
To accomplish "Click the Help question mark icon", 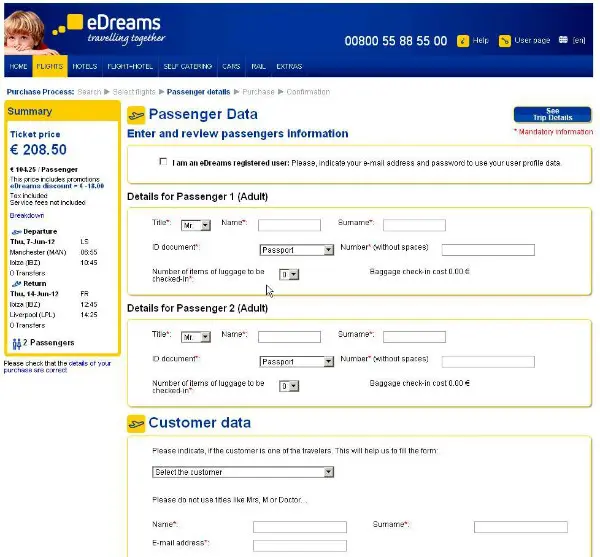I will (463, 41).
